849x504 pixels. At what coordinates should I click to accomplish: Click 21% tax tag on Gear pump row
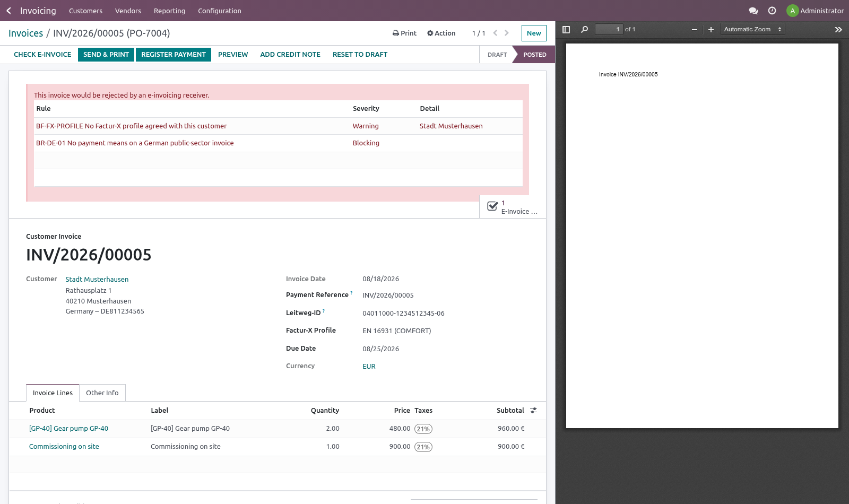pyautogui.click(x=423, y=429)
